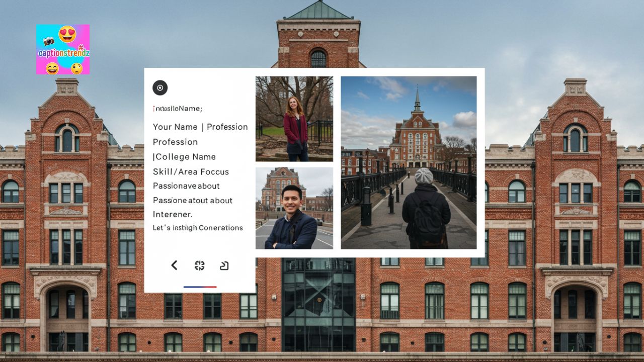Viewport: 644px width, 362px height.
Task: Open photo of smiling man with crossed arms
Action: click(x=294, y=208)
